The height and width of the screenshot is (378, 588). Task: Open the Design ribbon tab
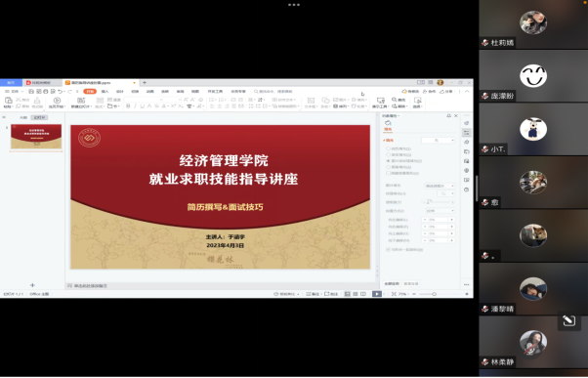coord(119,92)
